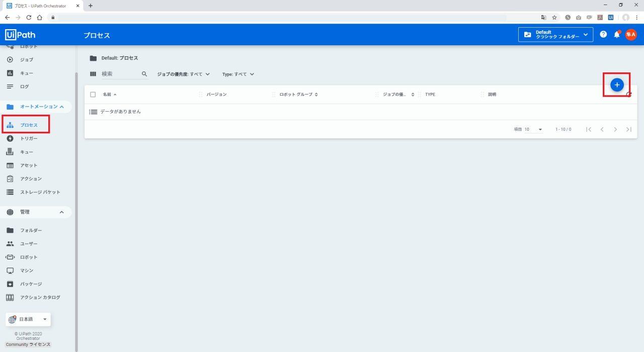Change items per page dropdown
The height and width of the screenshot is (352, 644).
point(533,129)
